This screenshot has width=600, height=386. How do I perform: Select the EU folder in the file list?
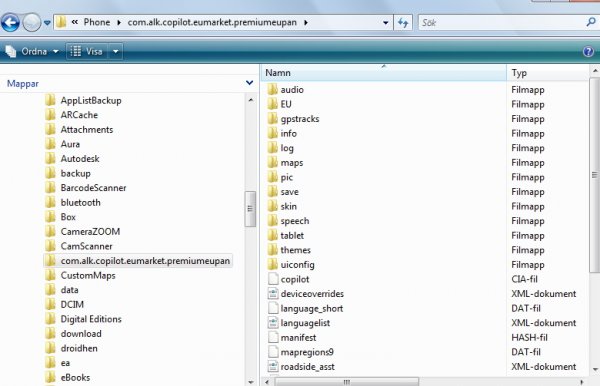286,104
